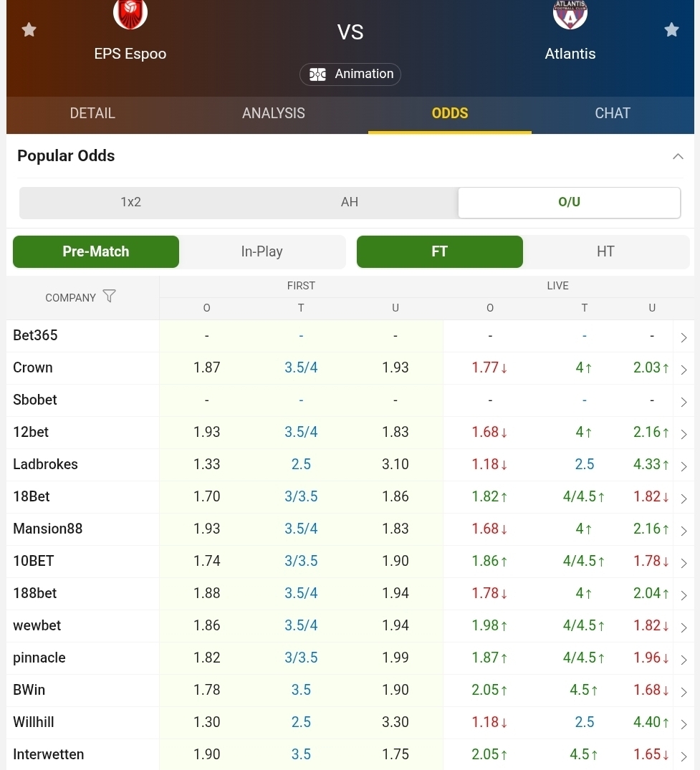Go to the DETAIL tab
700x770 pixels.
click(92, 113)
